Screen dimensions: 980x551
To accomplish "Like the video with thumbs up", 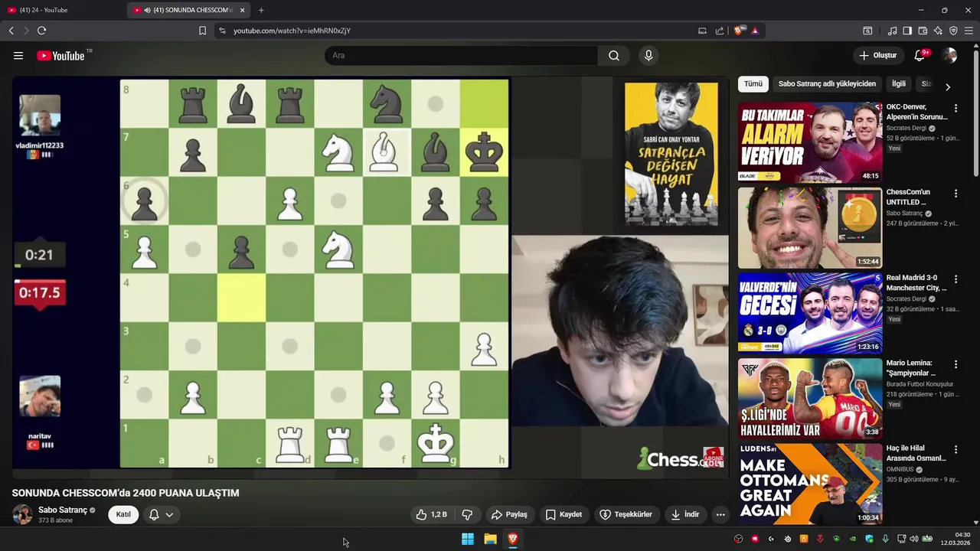I will pos(431,514).
